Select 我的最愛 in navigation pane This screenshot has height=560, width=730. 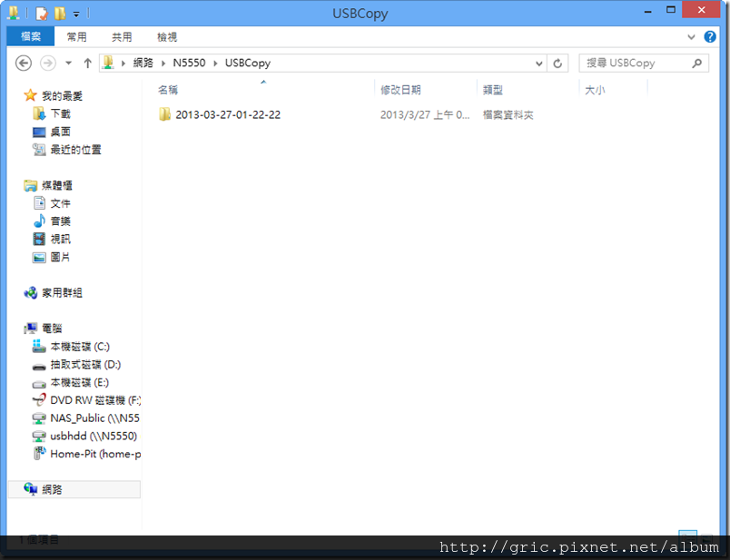click(x=62, y=96)
